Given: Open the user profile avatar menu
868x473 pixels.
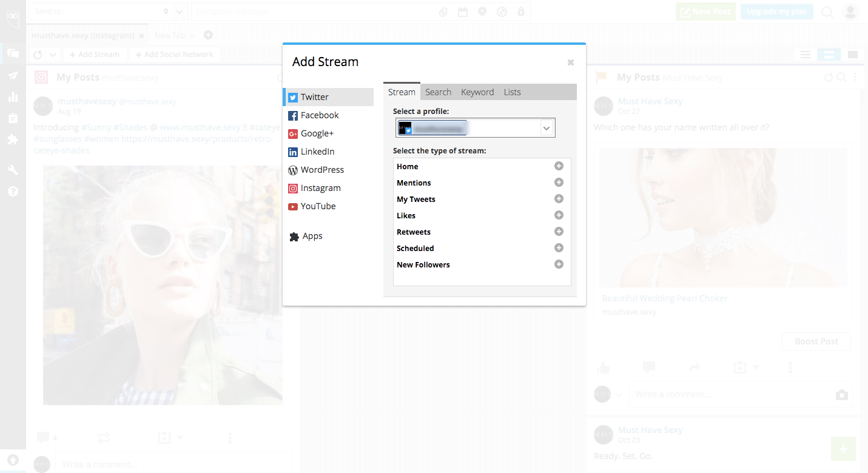Looking at the screenshot, I should tap(850, 12).
